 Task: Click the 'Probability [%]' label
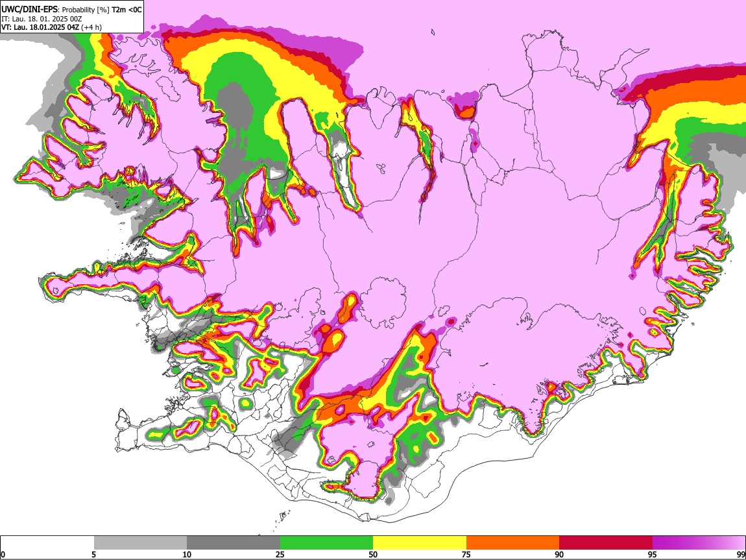86,10
